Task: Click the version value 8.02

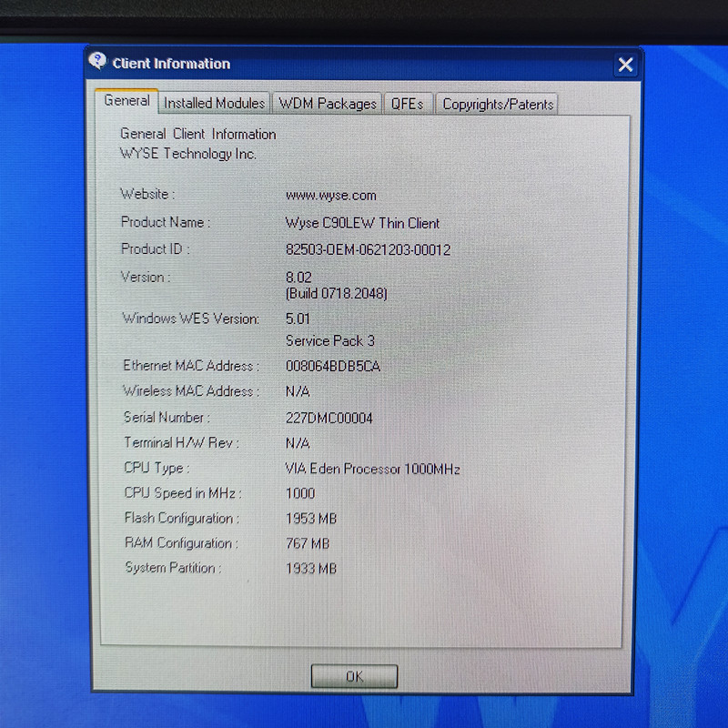Action: [298, 278]
